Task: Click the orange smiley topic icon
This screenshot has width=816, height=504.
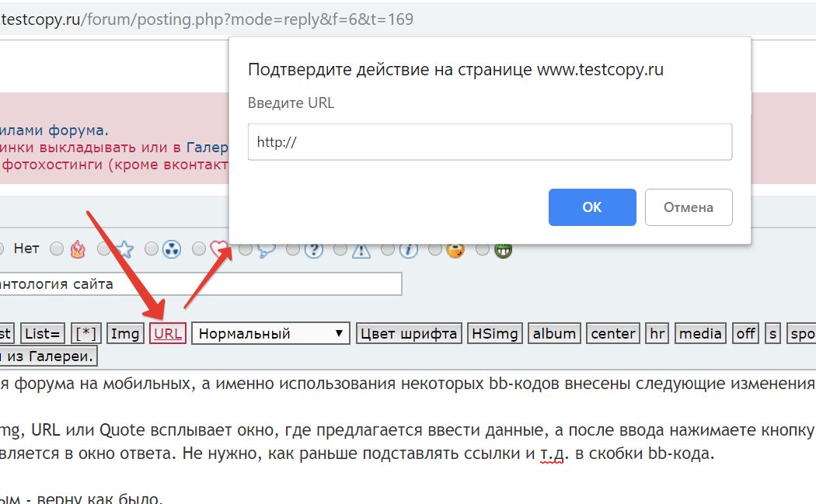Action: pyautogui.click(x=455, y=249)
